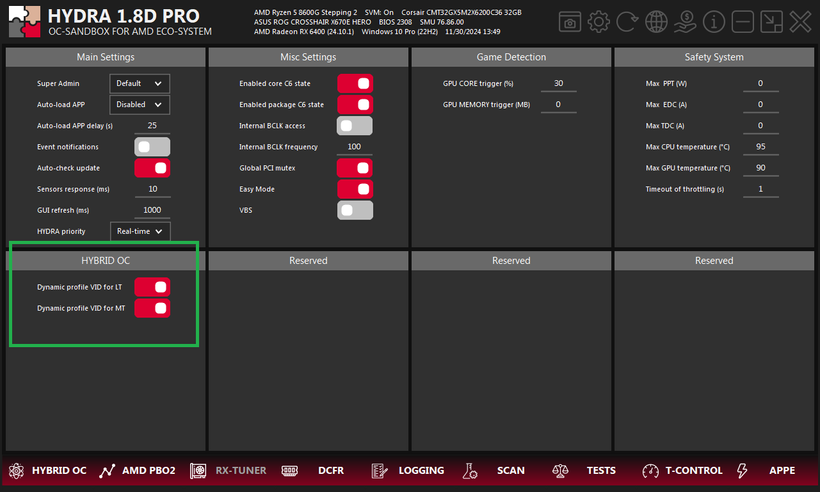Click the compact-mode arrow box icon
Screen dimensions: 820x492
771,22
